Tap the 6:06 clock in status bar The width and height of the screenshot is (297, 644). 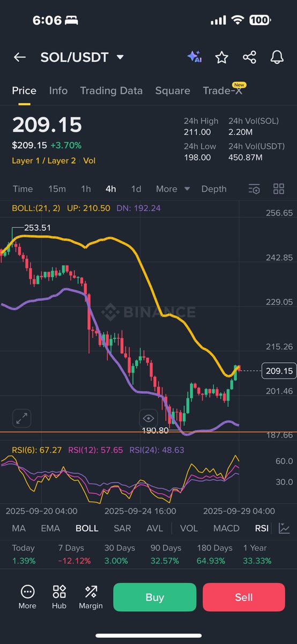[47, 20]
